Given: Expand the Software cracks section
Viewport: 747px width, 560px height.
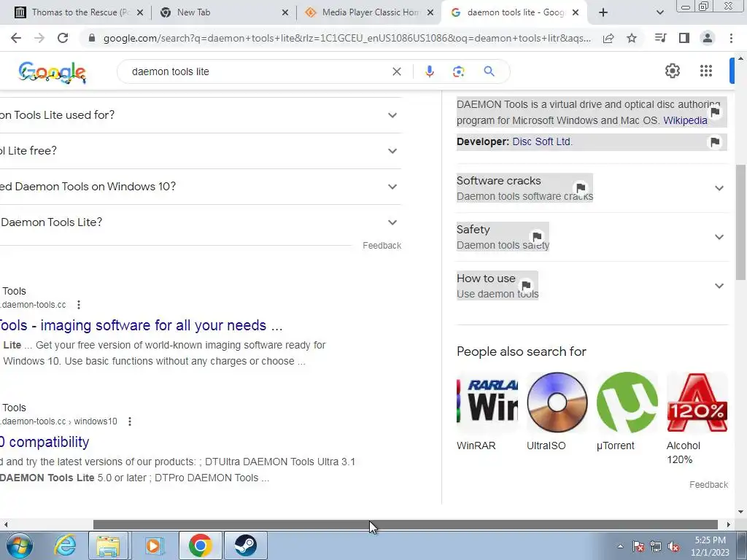Looking at the screenshot, I should click(x=719, y=188).
